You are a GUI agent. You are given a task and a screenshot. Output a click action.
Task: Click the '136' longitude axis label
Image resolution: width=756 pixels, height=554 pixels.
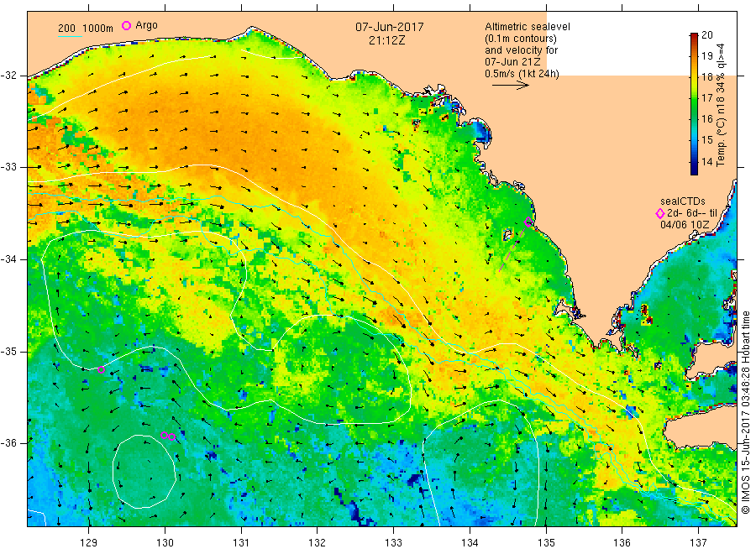(x=622, y=543)
